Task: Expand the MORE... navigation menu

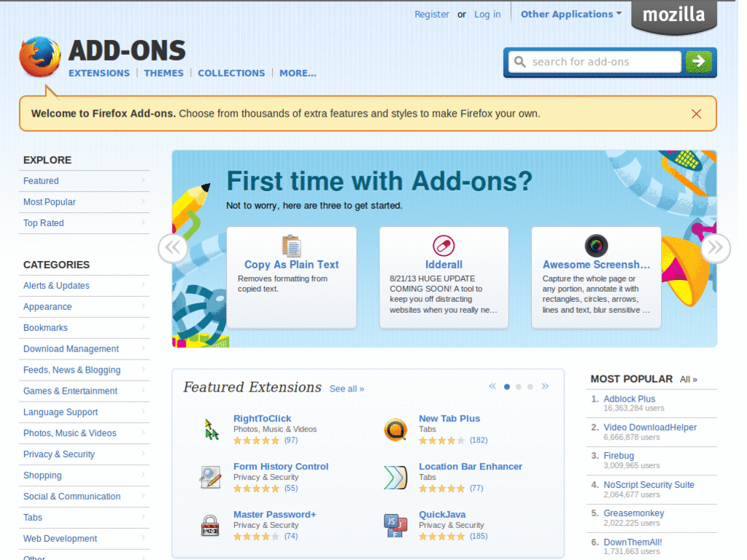Action: (298, 73)
